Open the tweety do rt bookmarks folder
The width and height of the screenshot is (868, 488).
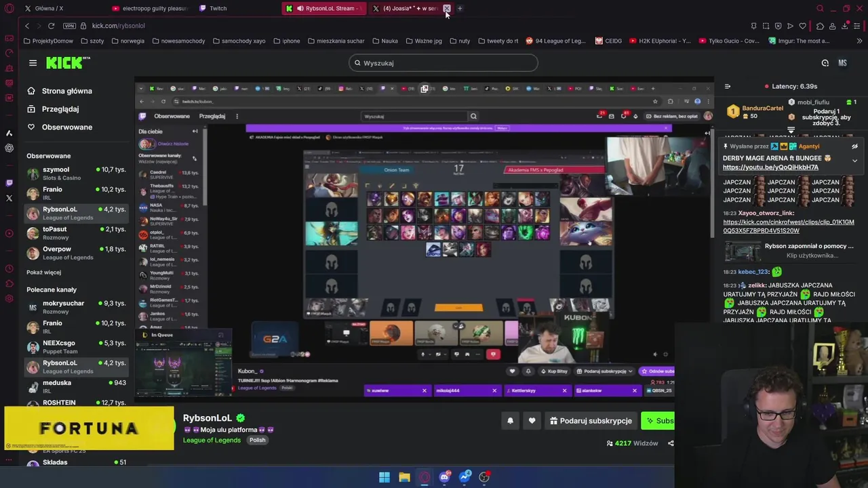click(x=498, y=41)
